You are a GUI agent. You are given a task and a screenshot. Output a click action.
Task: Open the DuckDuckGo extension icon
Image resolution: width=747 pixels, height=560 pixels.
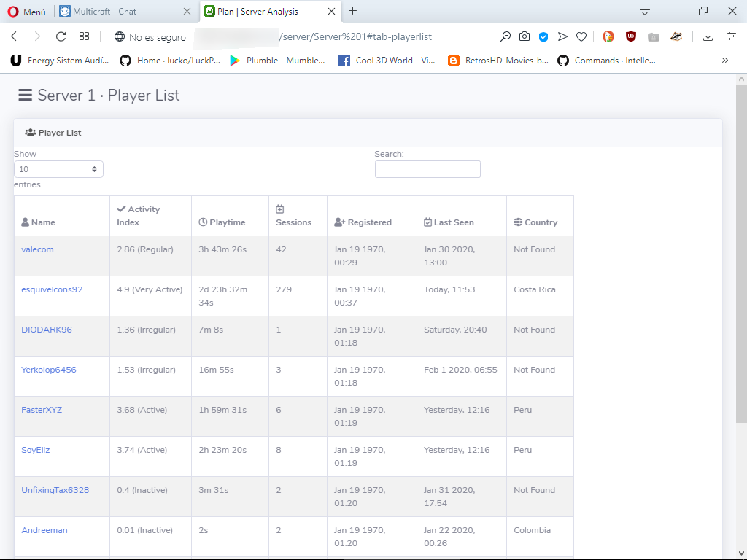pyautogui.click(x=608, y=36)
